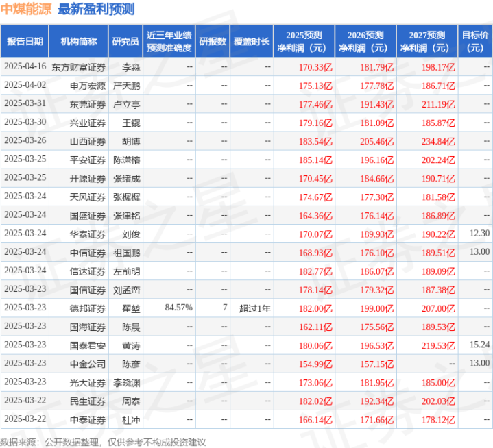Click researcher name 严天鹏
Image resolution: width=493 pixels, height=448 pixels.
pos(127,86)
